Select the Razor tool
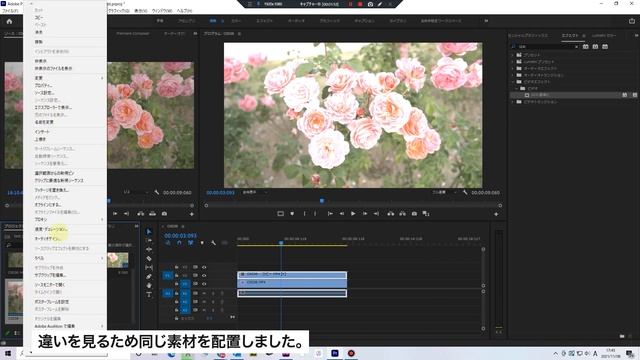The height and width of the screenshot is (360, 640). coord(149,258)
